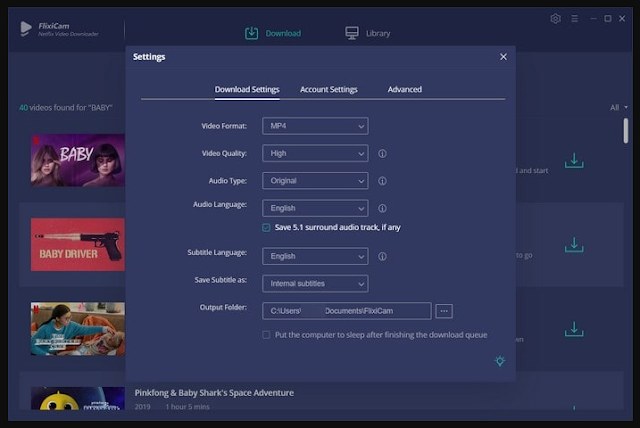Image resolution: width=640 pixels, height=428 pixels.
Task: Open the Audio Type Original dropdown
Action: (315, 181)
